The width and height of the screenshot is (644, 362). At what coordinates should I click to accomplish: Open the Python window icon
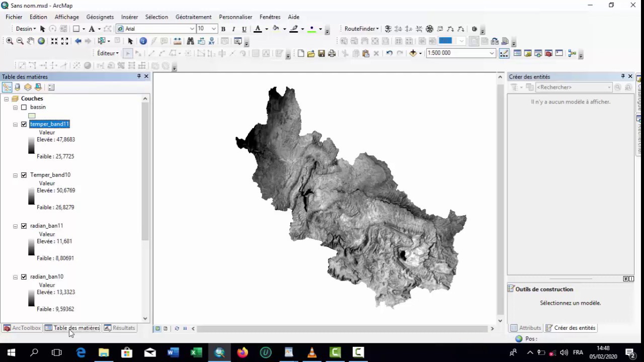(x=559, y=53)
